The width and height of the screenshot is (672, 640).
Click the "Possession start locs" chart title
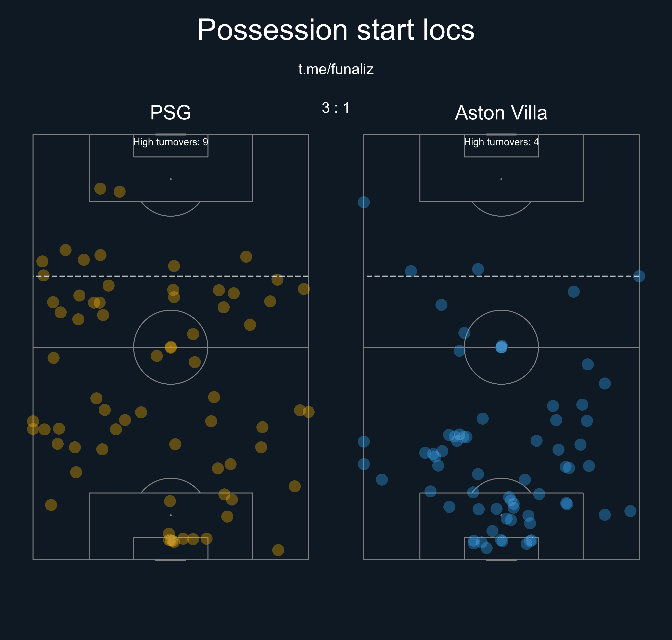336,30
